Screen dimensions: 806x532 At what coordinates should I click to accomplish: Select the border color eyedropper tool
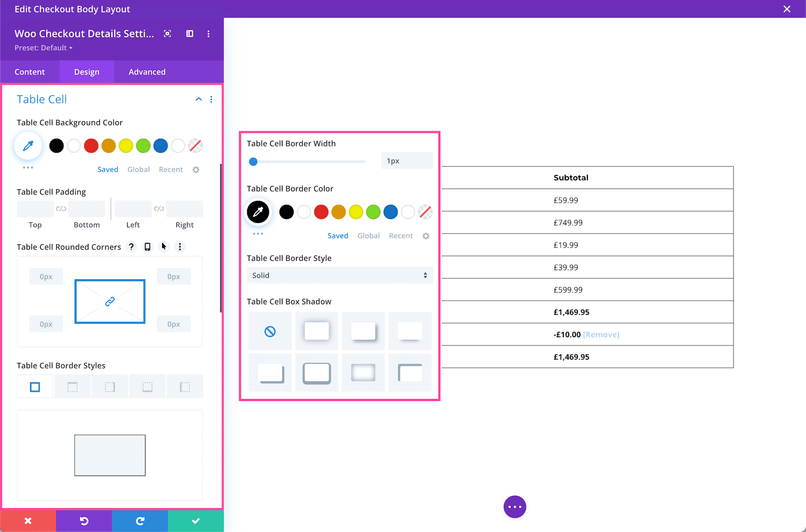(257, 212)
